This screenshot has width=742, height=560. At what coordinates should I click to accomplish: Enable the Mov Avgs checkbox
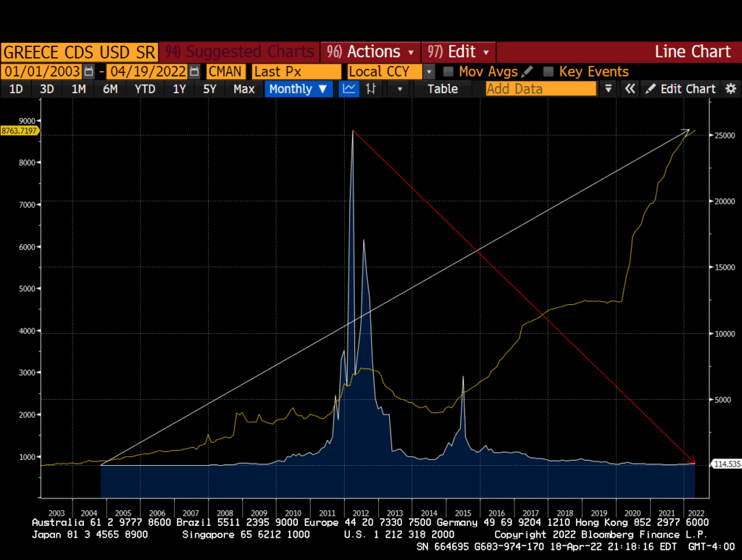tap(449, 72)
